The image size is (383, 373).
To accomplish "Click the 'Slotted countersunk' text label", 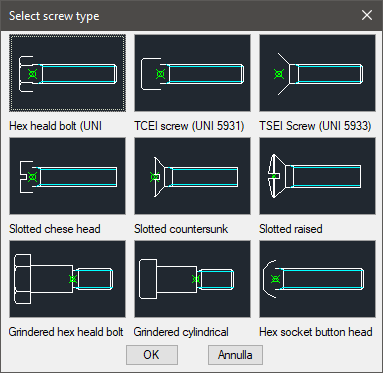I will point(181,229).
